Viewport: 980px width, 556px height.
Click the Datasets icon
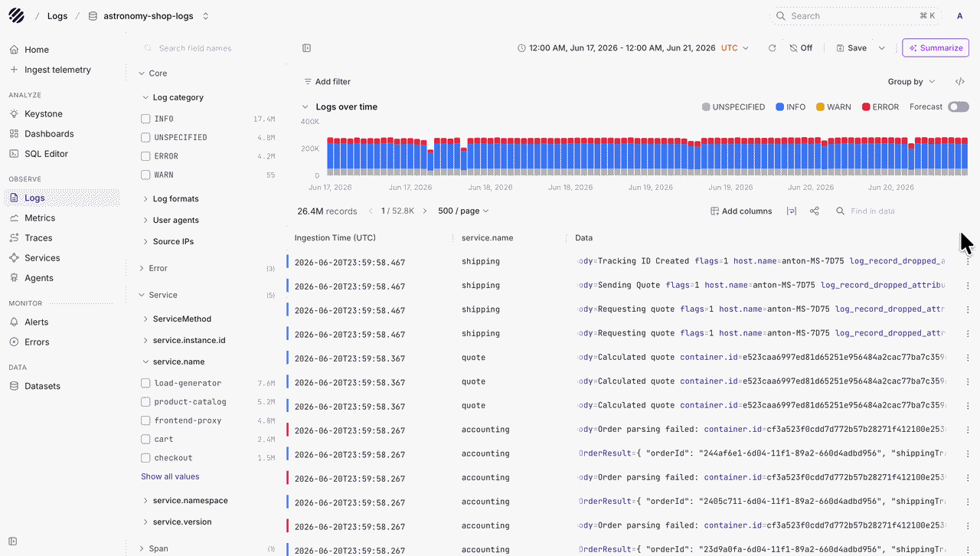pyautogui.click(x=14, y=387)
